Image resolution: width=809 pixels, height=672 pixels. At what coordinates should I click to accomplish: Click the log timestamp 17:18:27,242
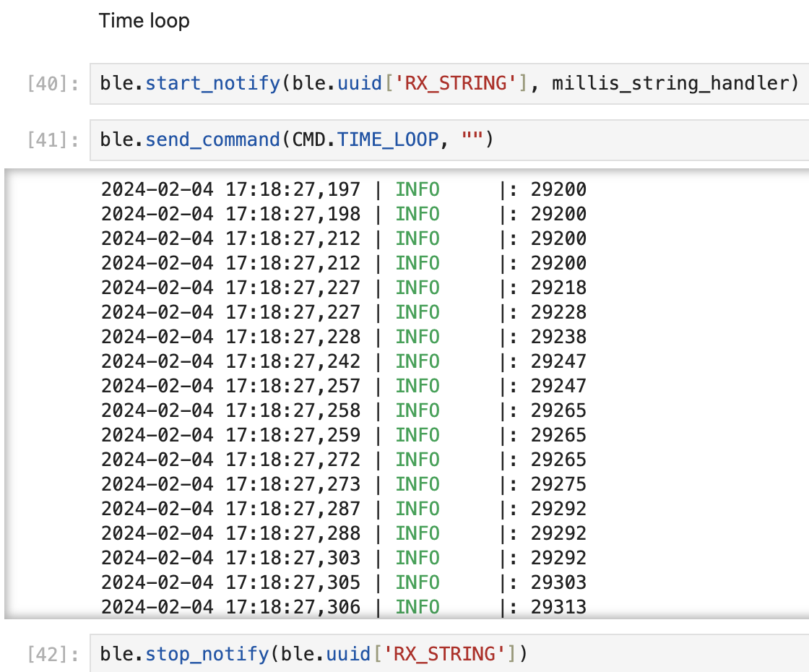(x=293, y=361)
